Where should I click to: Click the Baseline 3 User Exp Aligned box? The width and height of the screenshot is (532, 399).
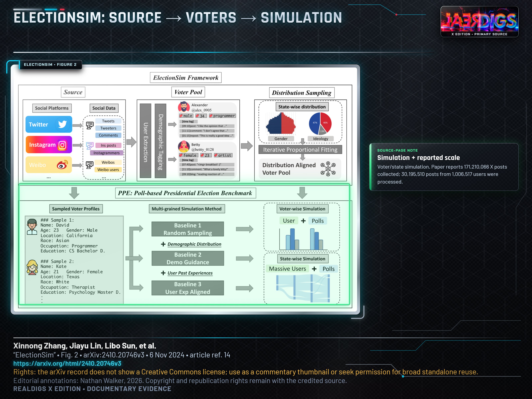coord(188,288)
